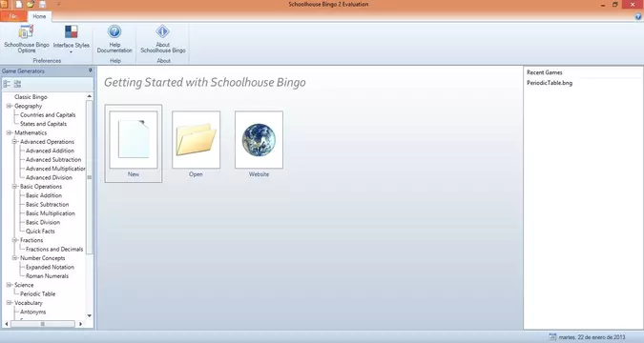The image size is (644, 343).
Task: Click the New document quick access icon
Action: point(19,5)
